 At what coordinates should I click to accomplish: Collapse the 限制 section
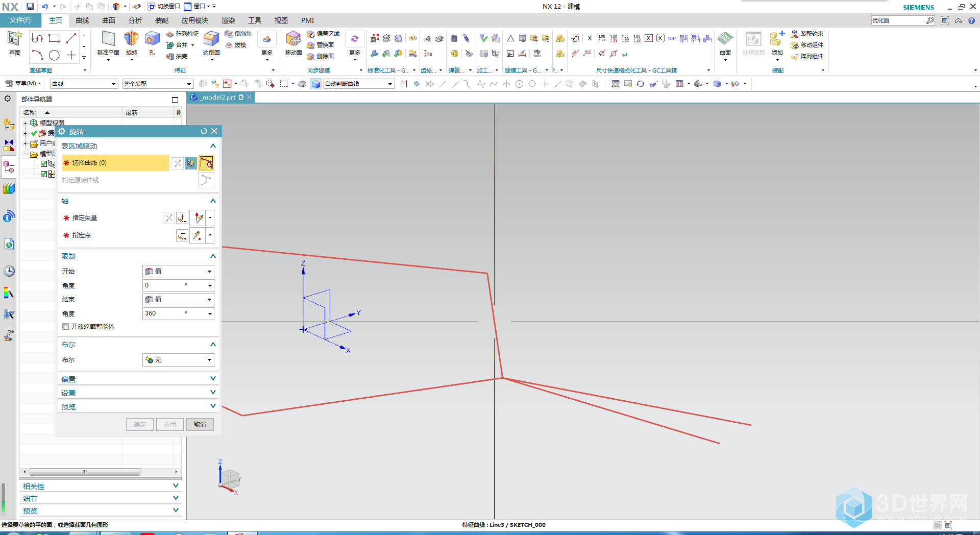point(213,256)
